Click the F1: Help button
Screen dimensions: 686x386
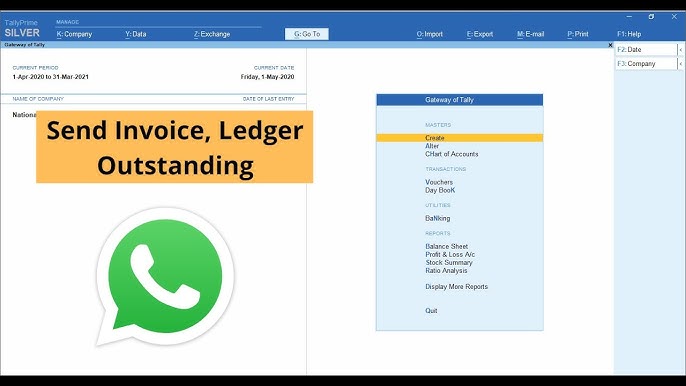pyautogui.click(x=629, y=34)
